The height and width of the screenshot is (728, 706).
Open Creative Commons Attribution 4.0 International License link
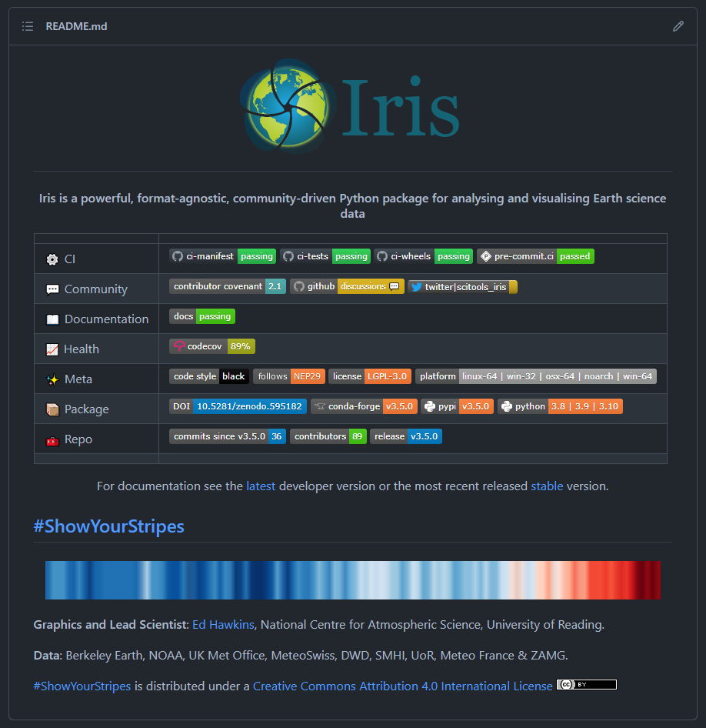click(403, 686)
